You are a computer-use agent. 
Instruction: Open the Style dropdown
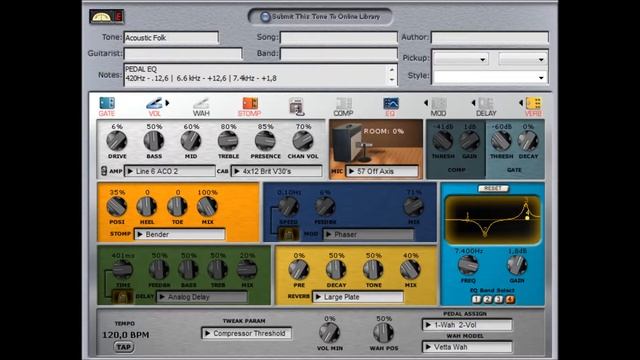490,77
